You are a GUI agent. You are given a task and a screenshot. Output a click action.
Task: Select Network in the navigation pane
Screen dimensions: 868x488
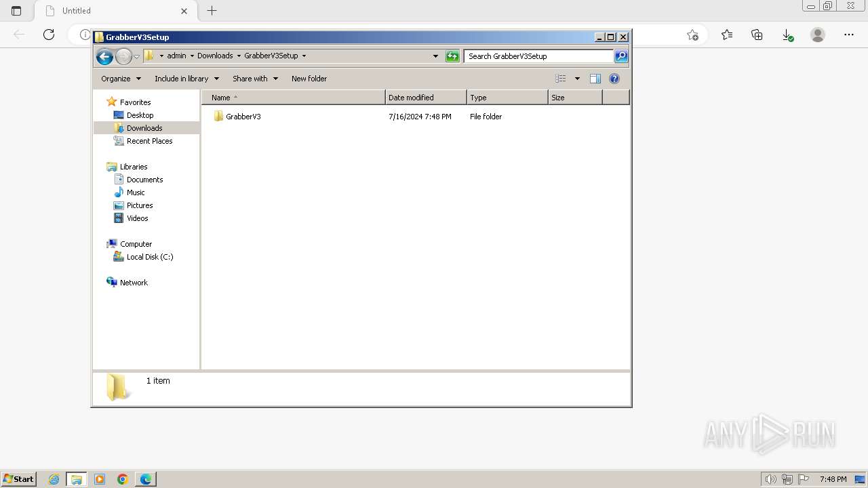[127, 283]
